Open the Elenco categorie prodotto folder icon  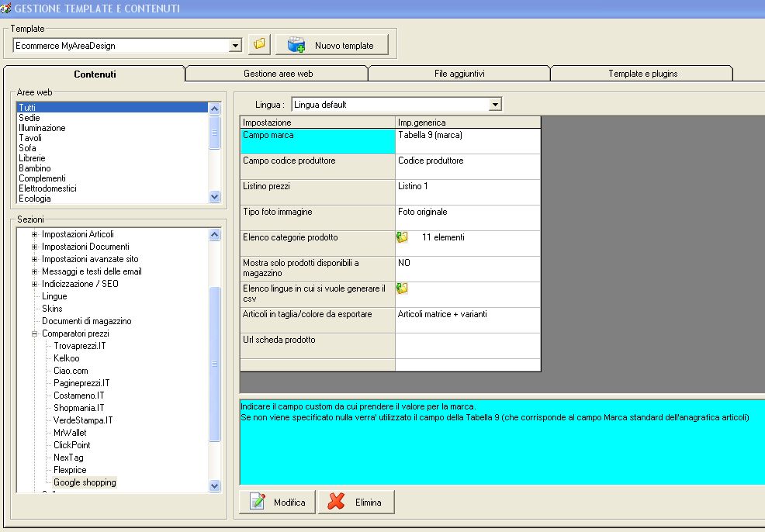402,237
